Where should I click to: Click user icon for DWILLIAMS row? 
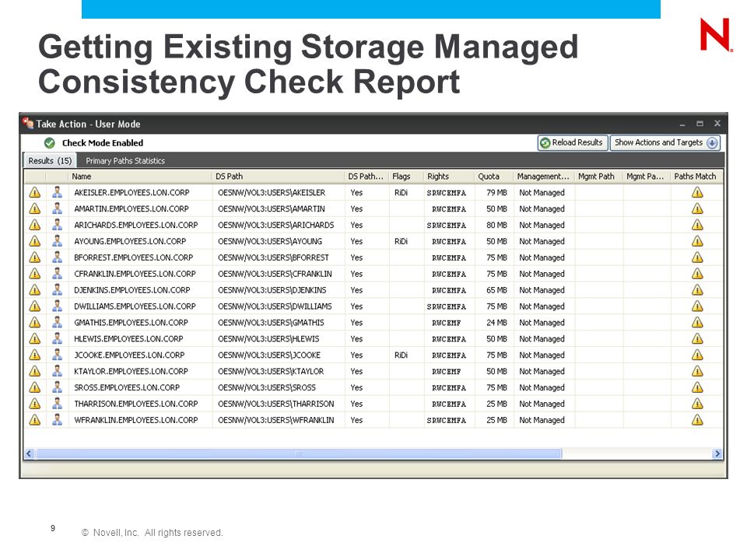pyautogui.click(x=57, y=306)
